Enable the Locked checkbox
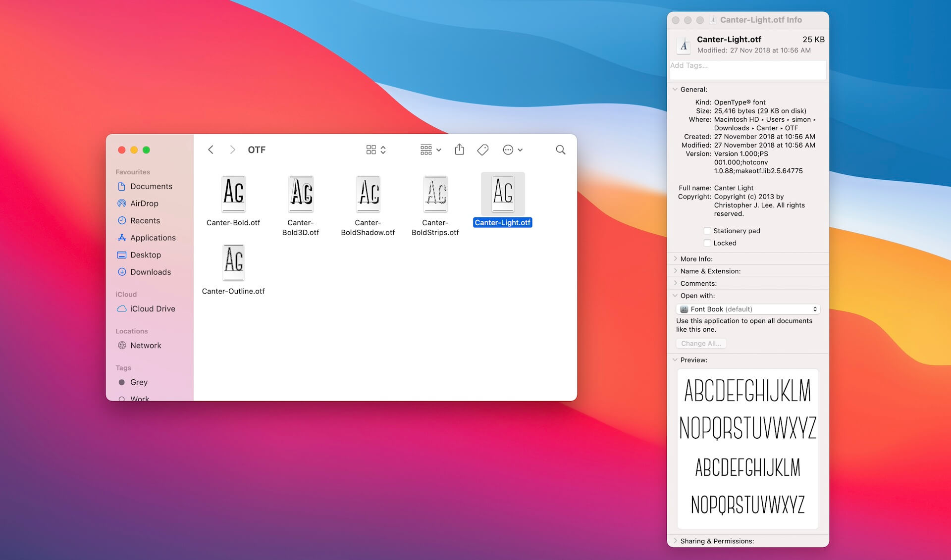951x560 pixels. [x=708, y=243]
